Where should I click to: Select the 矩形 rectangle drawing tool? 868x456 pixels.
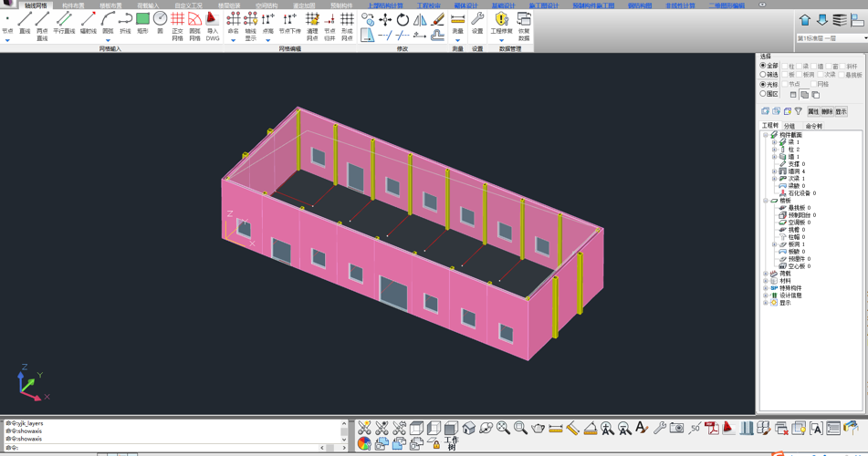(142, 23)
